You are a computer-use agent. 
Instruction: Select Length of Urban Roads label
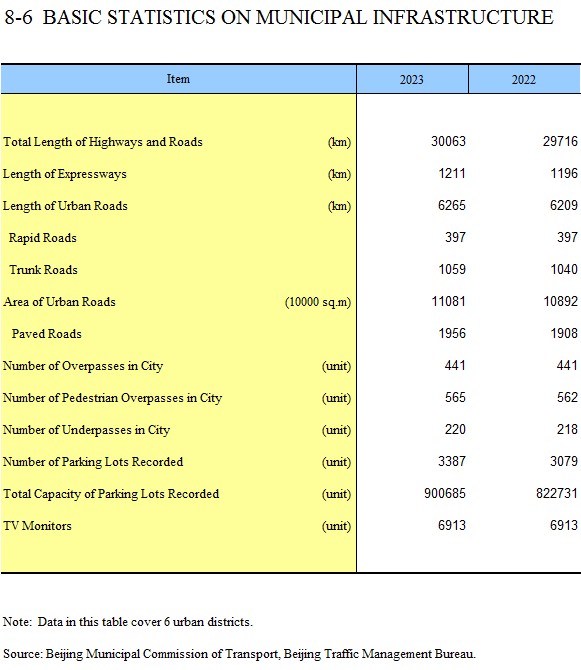[65, 206]
